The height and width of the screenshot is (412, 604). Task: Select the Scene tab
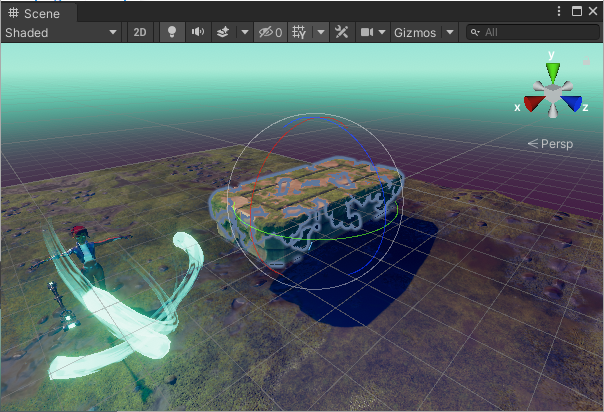(x=40, y=13)
